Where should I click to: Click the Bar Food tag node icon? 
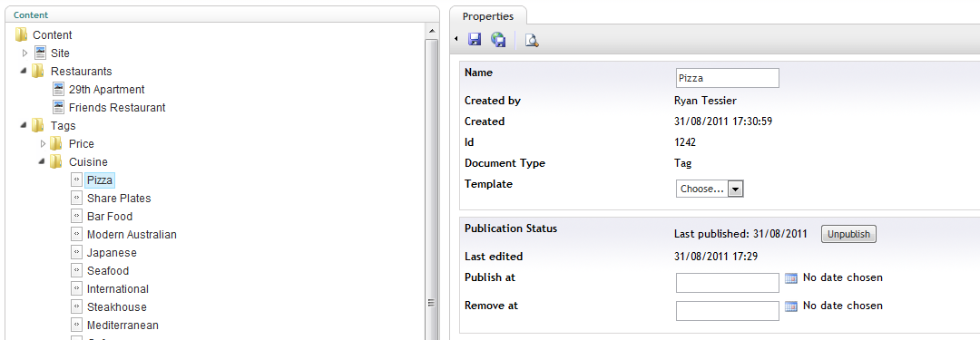coord(76,216)
